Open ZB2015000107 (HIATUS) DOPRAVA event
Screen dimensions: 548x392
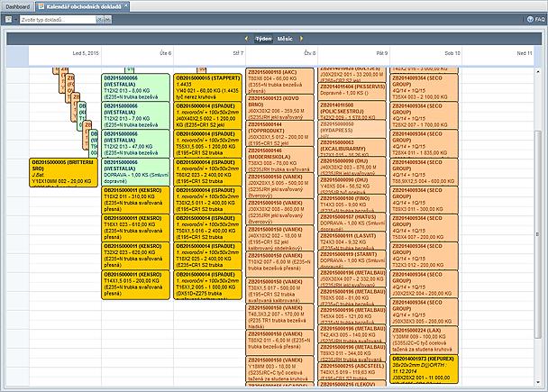pyautogui.click(x=352, y=222)
